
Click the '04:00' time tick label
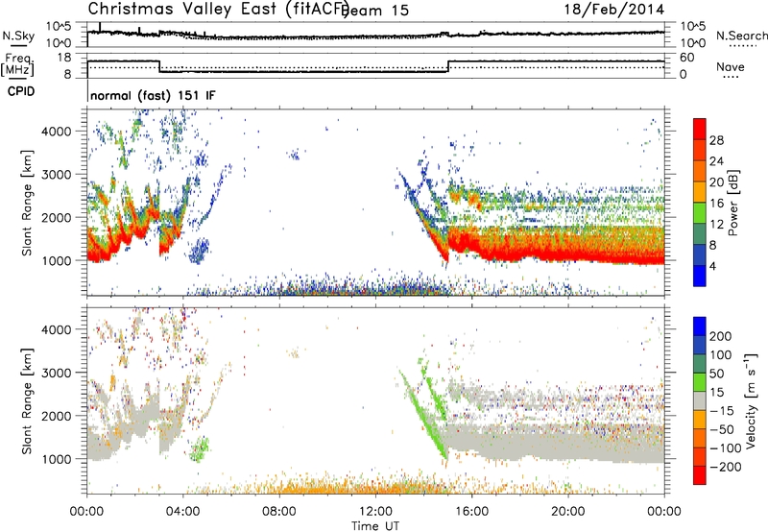tap(182, 512)
